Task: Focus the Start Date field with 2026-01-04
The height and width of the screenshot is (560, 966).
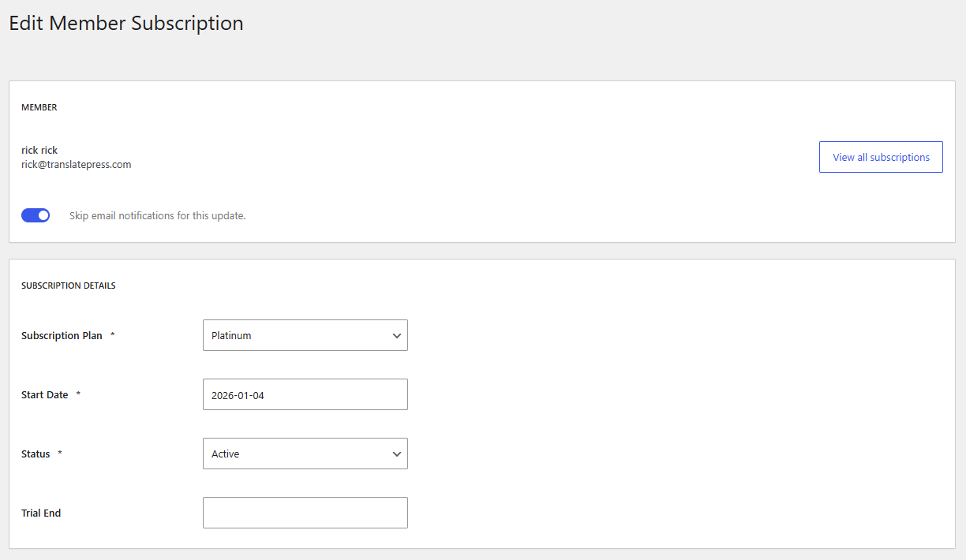Action: 305,394
